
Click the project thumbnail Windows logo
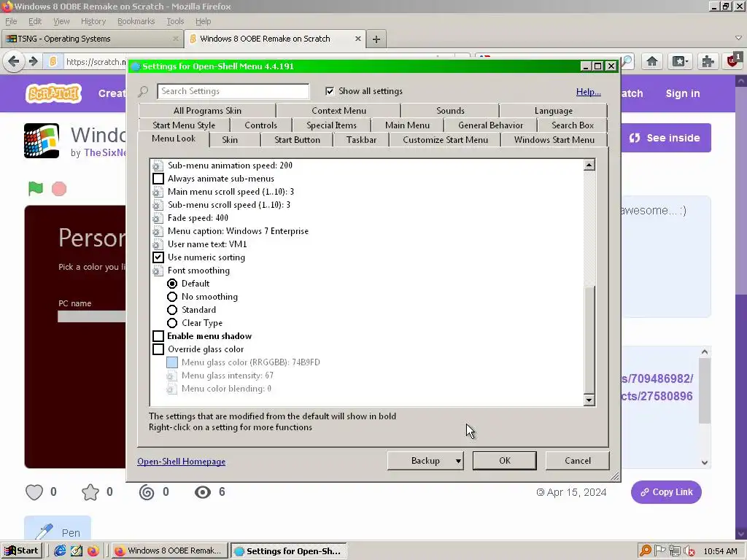point(42,141)
